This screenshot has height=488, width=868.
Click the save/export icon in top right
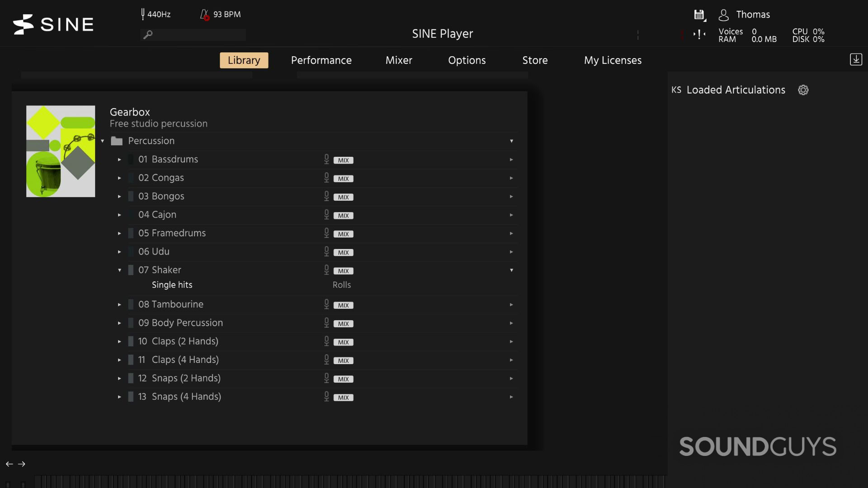[x=698, y=14]
